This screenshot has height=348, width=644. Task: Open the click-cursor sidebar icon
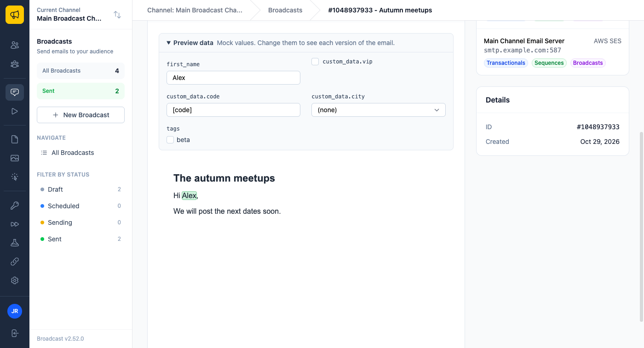(15, 177)
